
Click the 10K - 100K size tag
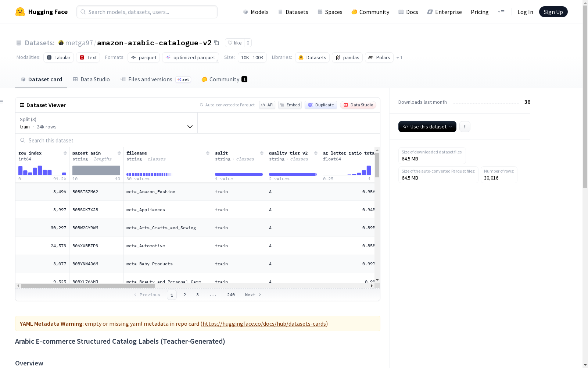pyautogui.click(x=252, y=57)
